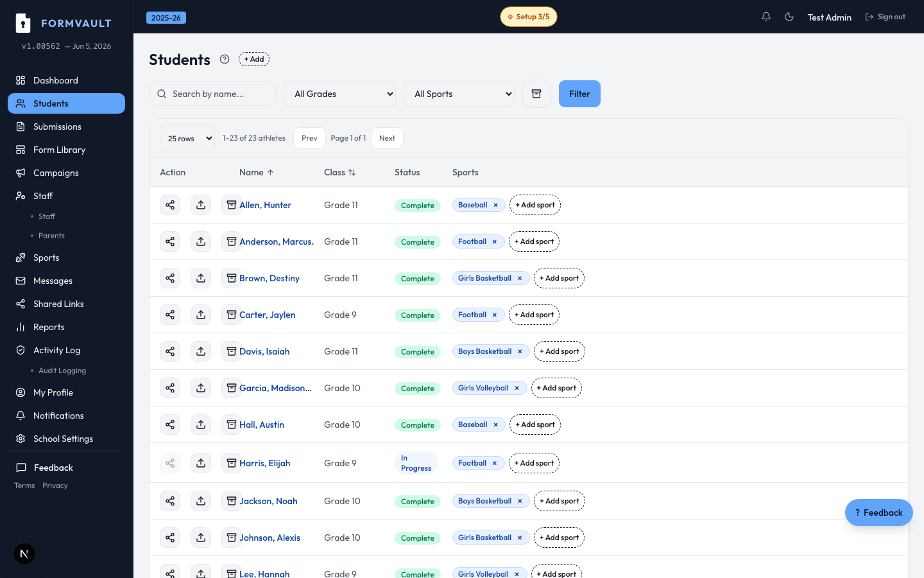Add sport for Johnson, Alexis
The width and height of the screenshot is (924, 578).
click(559, 538)
